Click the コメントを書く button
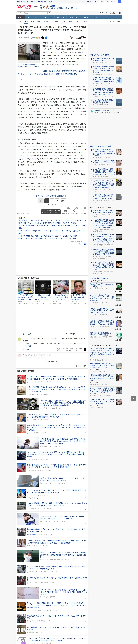 (x=69, y=334)
